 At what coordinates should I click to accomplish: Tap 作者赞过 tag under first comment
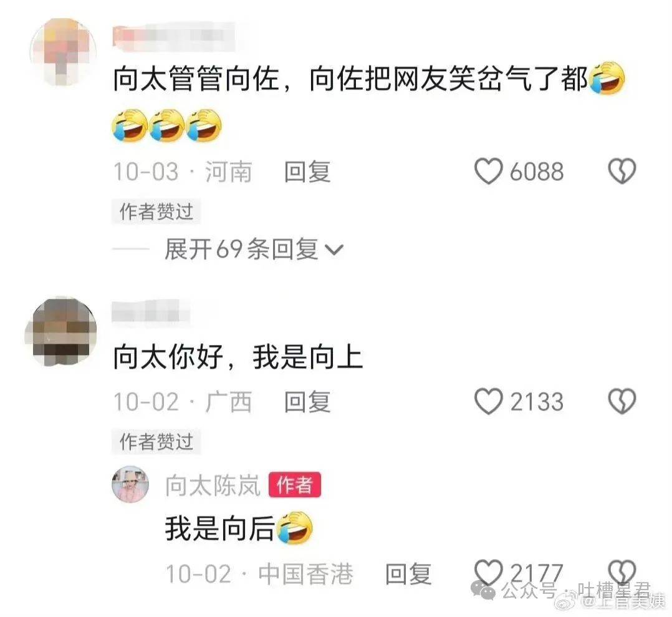tap(156, 211)
